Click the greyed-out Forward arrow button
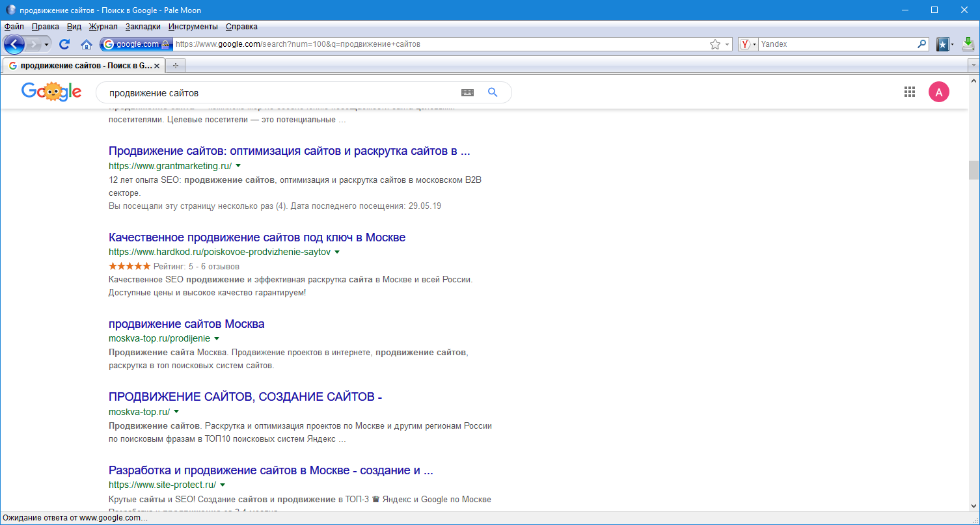Screen dimensions: 980x525 (x=34, y=44)
